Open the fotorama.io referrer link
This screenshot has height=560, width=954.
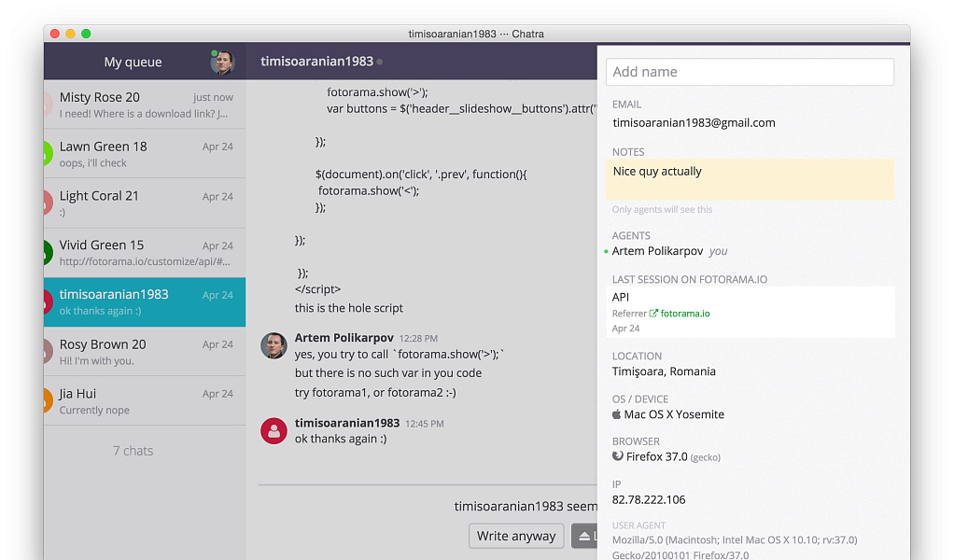pos(685,314)
